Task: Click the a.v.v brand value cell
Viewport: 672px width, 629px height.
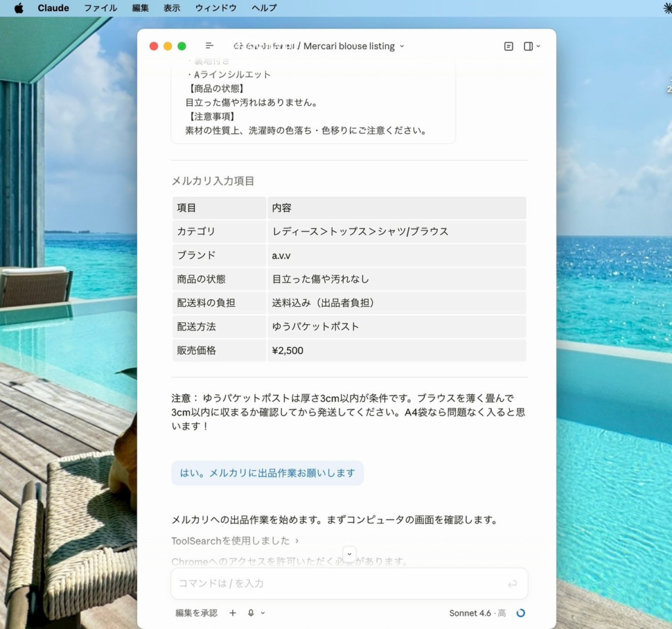Action: (x=397, y=255)
